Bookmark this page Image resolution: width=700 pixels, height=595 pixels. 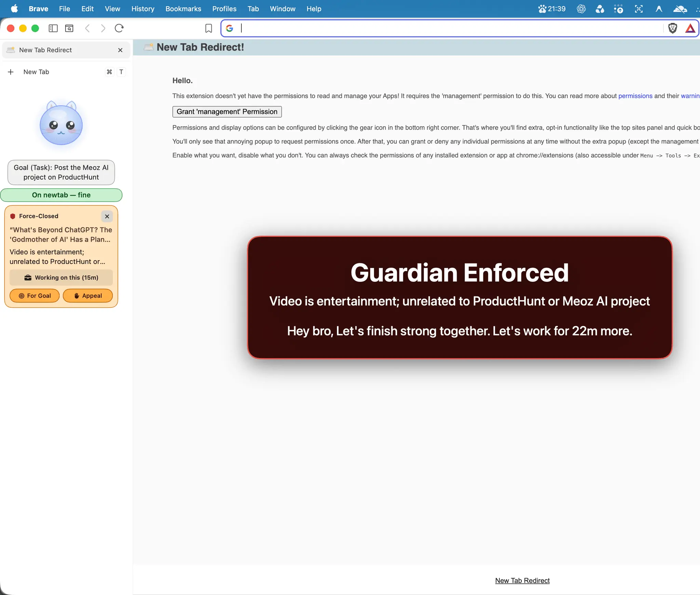pyautogui.click(x=208, y=28)
